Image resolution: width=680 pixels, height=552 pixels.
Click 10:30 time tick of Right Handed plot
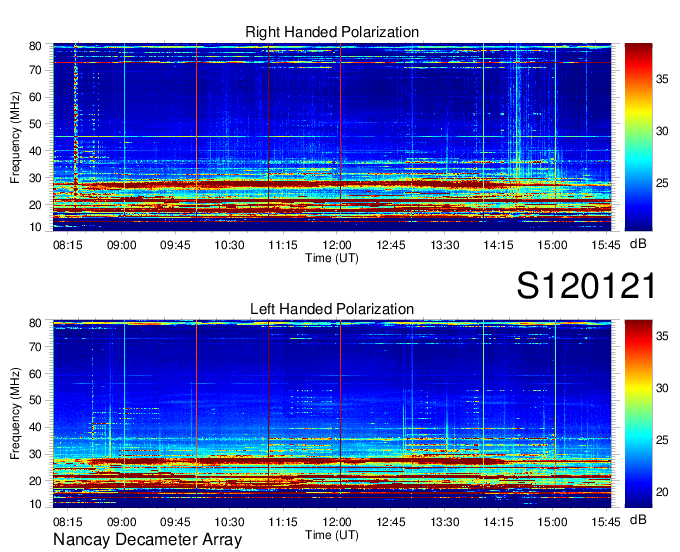coord(229,245)
